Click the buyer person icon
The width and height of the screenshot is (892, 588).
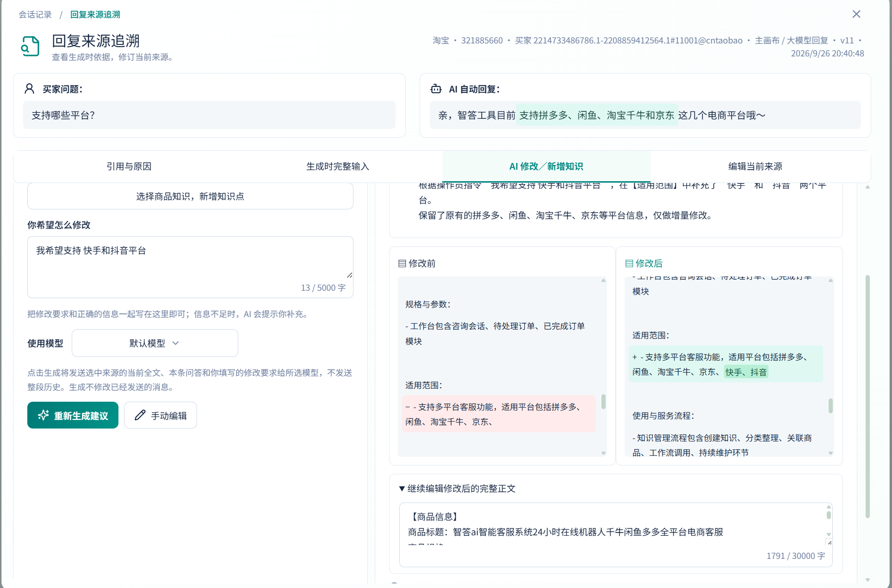[x=30, y=89]
